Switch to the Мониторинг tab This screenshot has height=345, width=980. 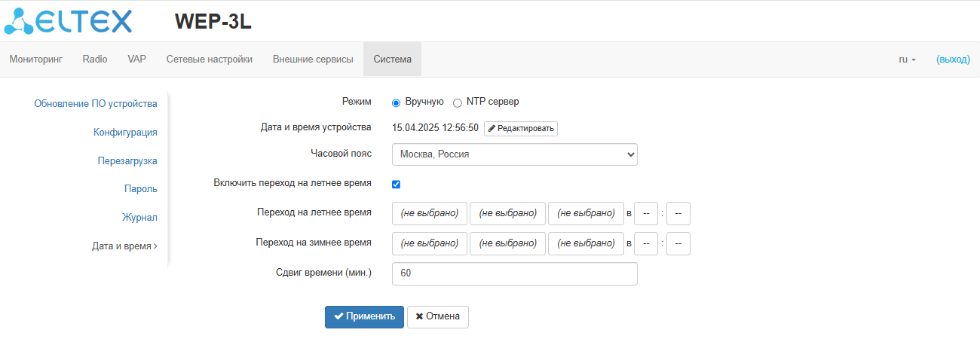(35, 60)
